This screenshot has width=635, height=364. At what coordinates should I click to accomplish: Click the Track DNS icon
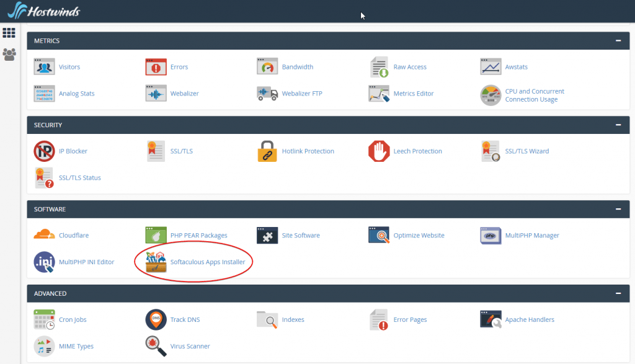156,320
